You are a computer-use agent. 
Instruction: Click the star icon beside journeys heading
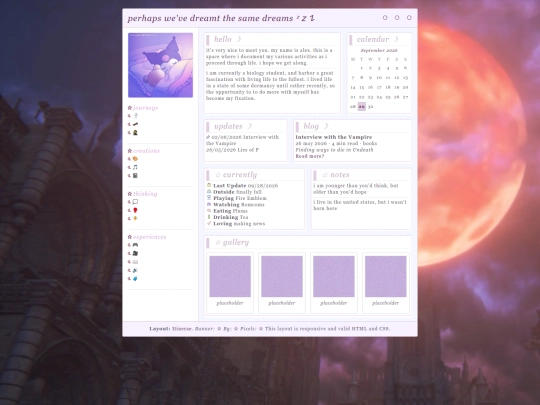click(130, 108)
